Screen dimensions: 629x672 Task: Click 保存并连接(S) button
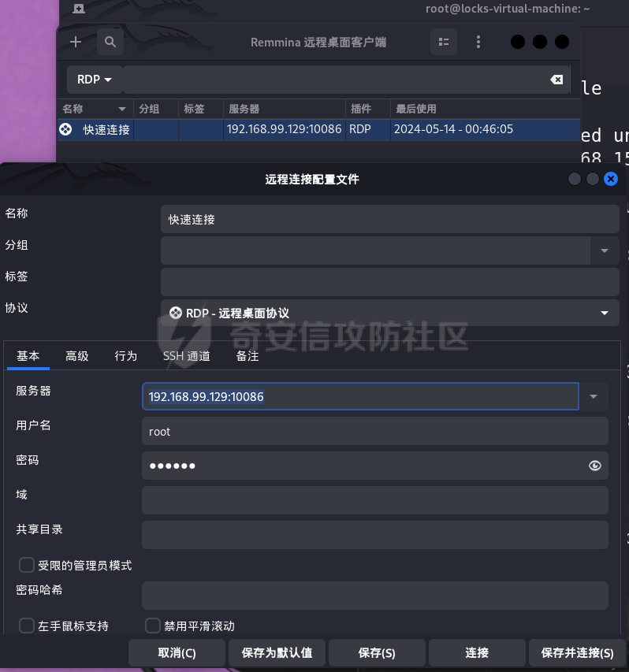coord(577,653)
